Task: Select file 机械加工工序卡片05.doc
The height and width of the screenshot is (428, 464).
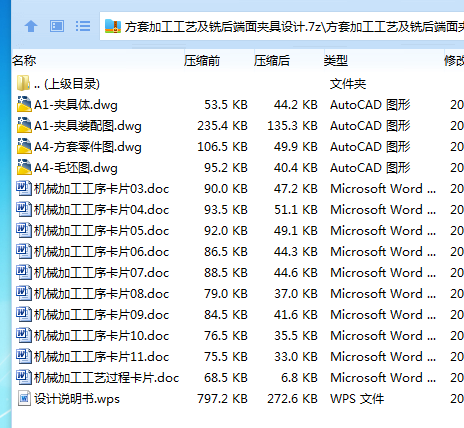Action: tap(102, 231)
